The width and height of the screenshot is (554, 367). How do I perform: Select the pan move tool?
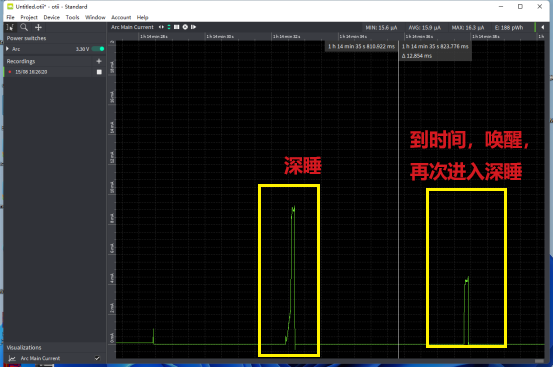(39, 27)
